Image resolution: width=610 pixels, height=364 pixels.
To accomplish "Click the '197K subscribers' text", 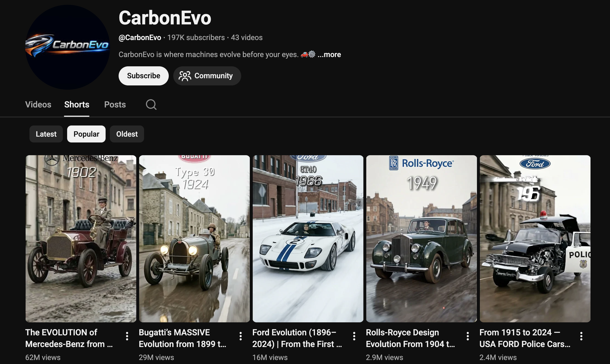I will tap(196, 38).
